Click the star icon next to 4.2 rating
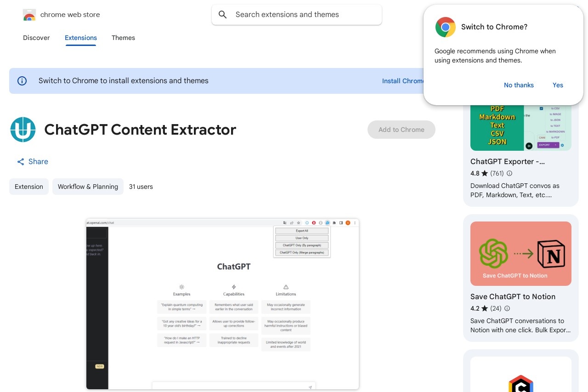Viewport: 588px width, 392px height. click(485, 308)
